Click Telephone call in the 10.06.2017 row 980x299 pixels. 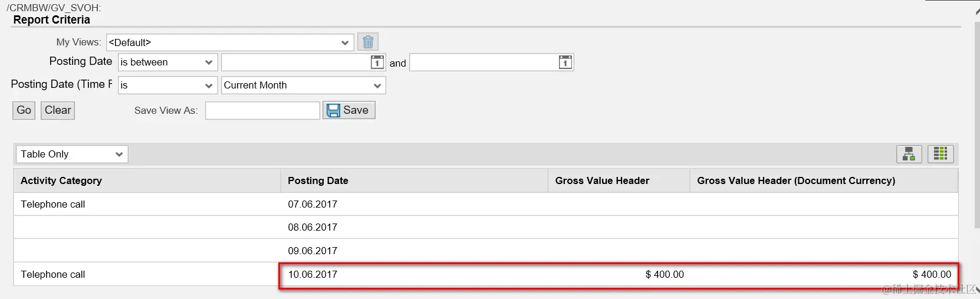(x=53, y=274)
